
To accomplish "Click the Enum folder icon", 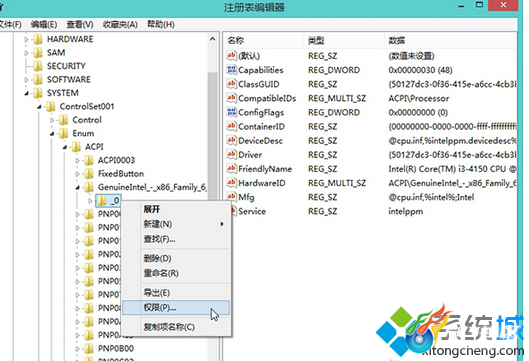I will pos(63,134).
